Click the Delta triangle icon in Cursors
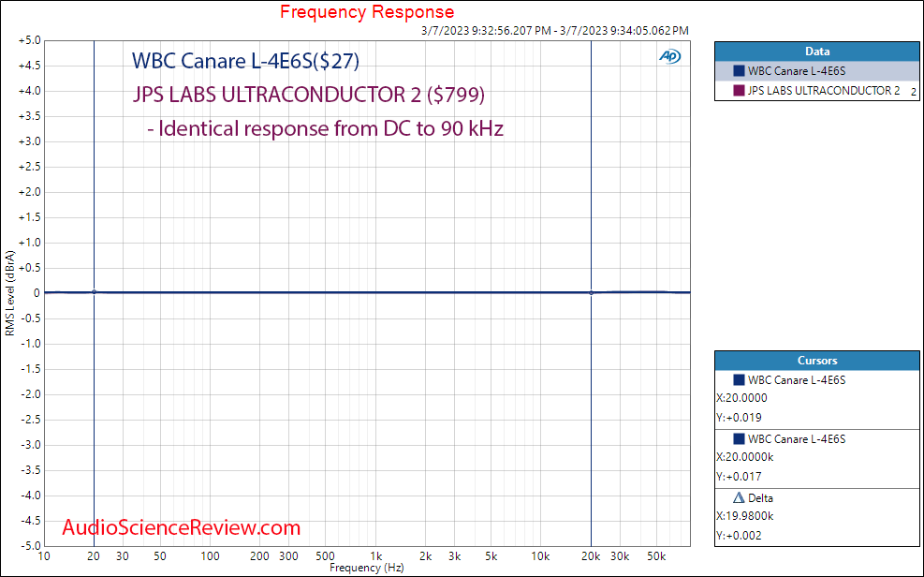 point(739,498)
